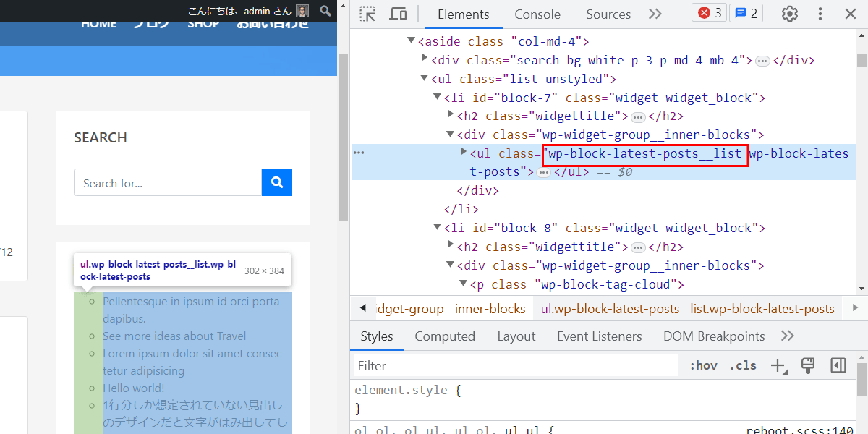
Task: Click the web page vertical scrollbar
Action: 343,137
